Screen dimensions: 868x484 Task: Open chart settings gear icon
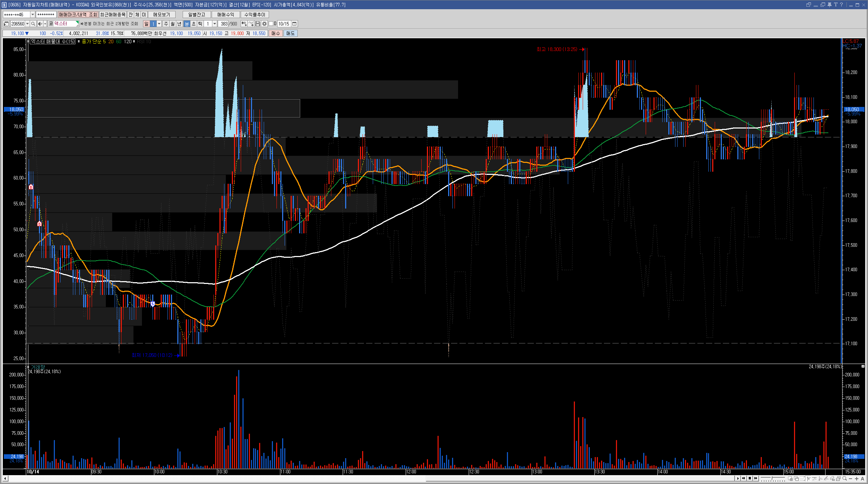click(264, 24)
